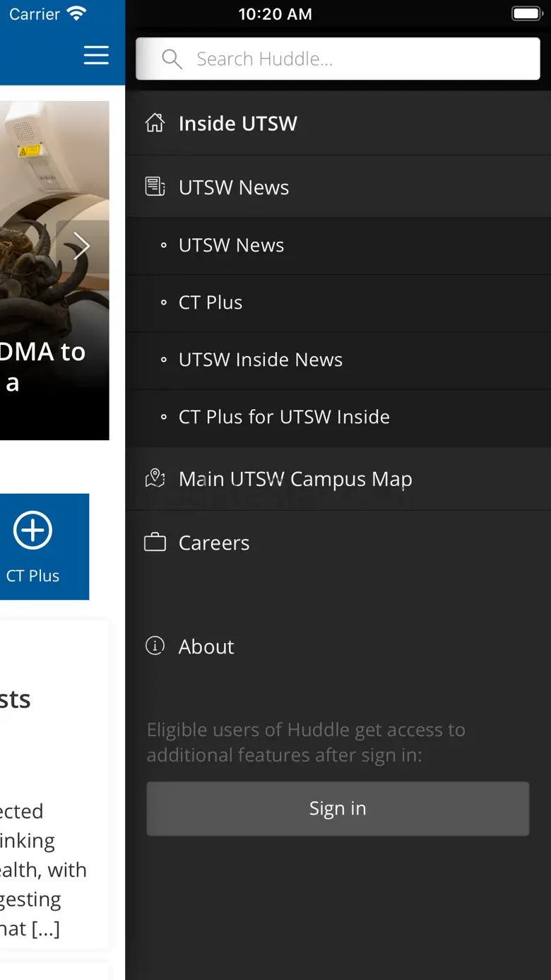Click the home icon beside Inside UTSW
The width and height of the screenshot is (551, 980).
155,123
